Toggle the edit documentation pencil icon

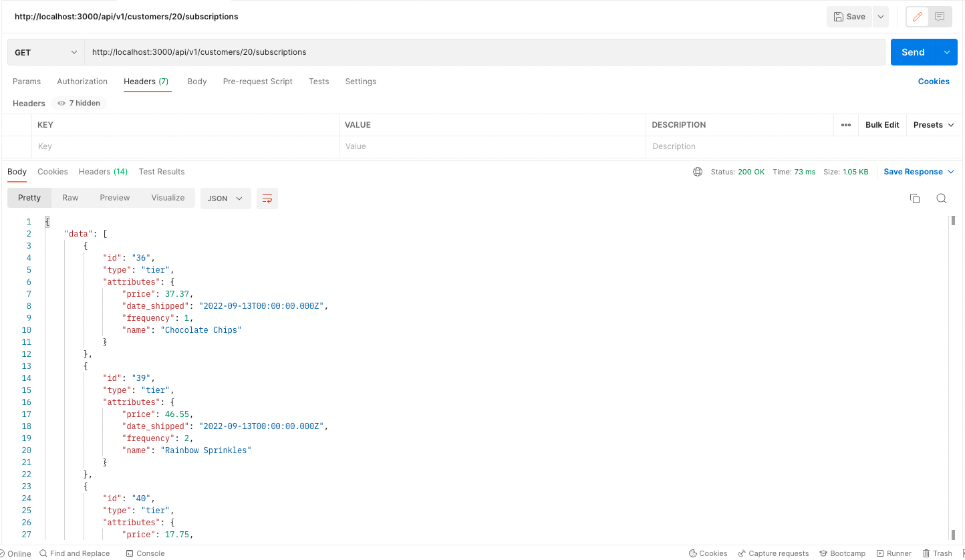coord(916,16)
